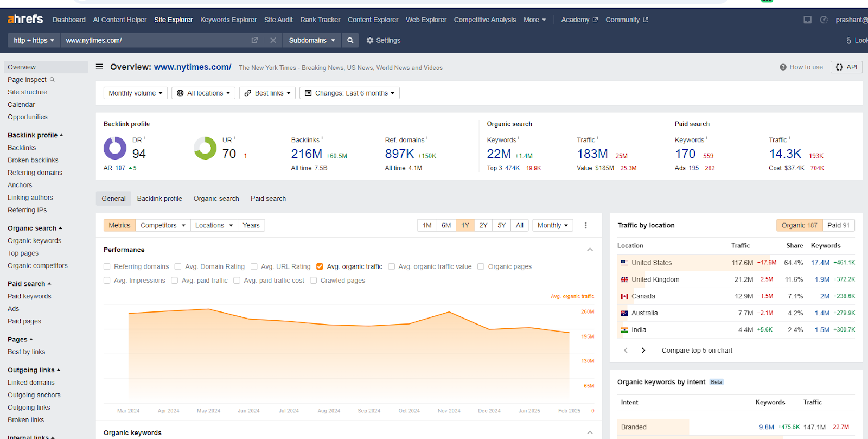Image resolution: width=868 pixels, height=439 pixels.
Task: Open Broken backlinks in sidebar
Action: 33,160
